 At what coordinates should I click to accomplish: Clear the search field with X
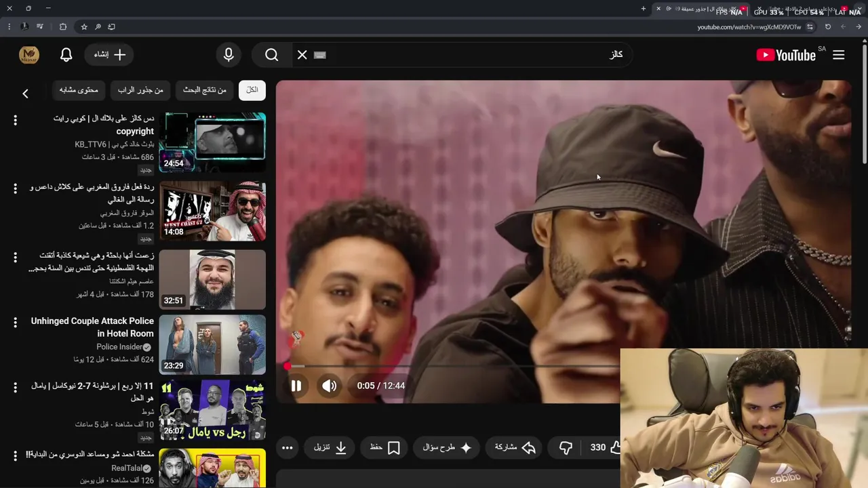pyautogui.click(x=302, y=55)
